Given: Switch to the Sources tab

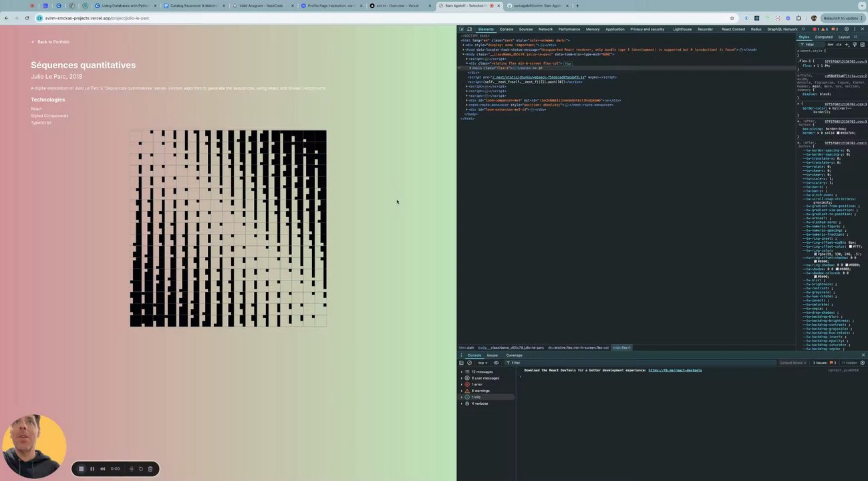Looking at the screenshot, I should pos(526,29).
